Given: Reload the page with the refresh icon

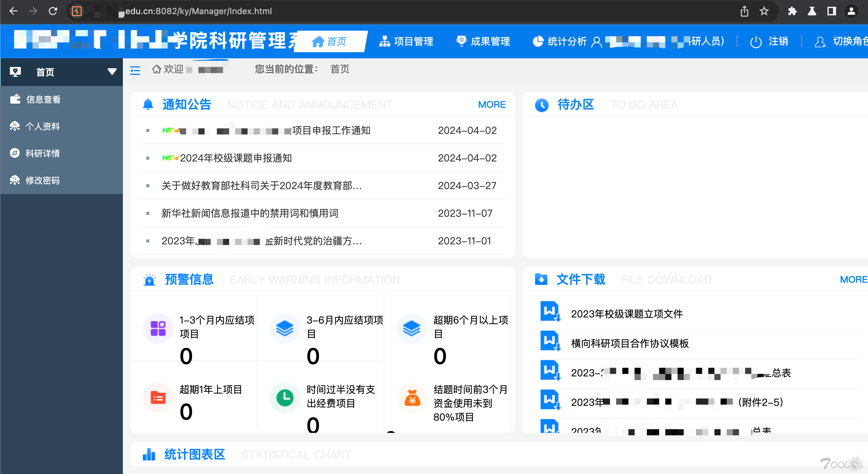Looking at the screenshot, I should (x=53, y=11).
